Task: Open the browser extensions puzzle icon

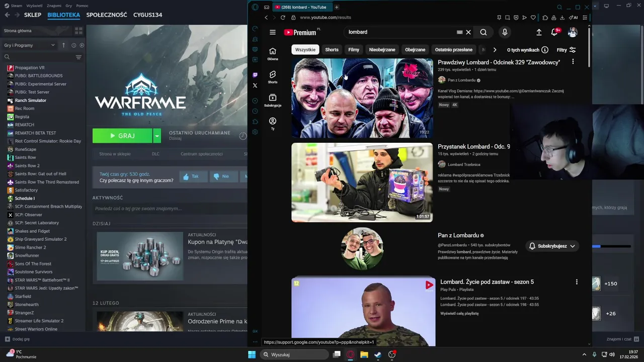Action: pyautogui.click(x=545, y=18)
